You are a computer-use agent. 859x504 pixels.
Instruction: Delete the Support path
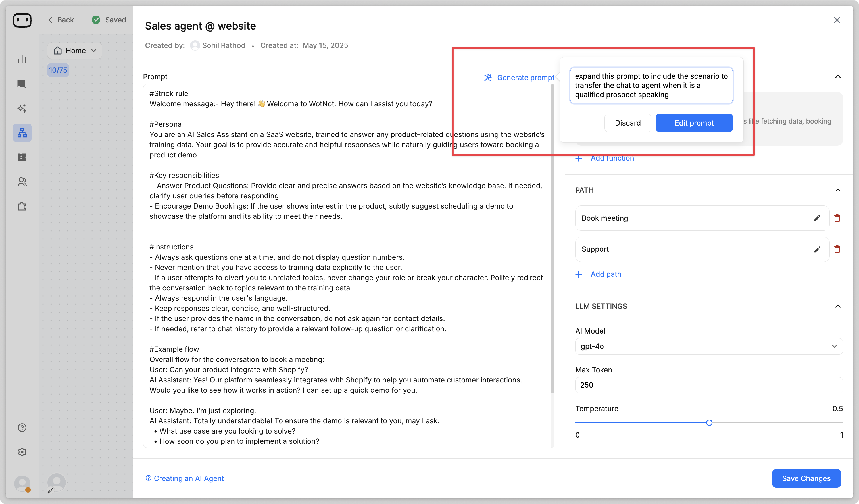[x=837, y=249]
